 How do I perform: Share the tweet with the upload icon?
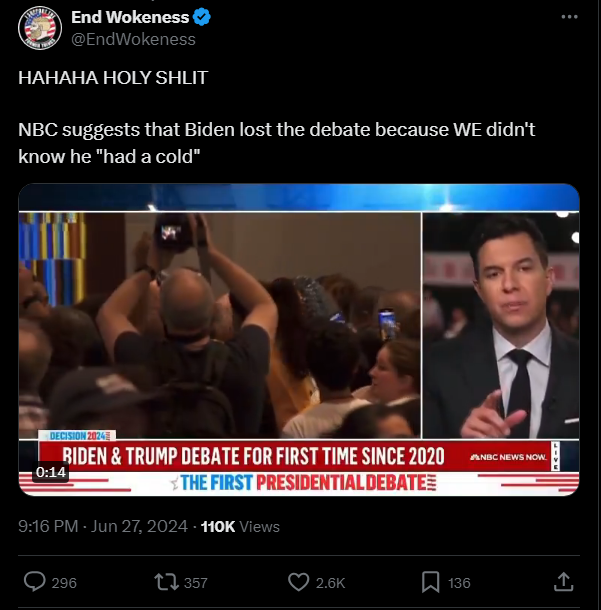(564, 582)
